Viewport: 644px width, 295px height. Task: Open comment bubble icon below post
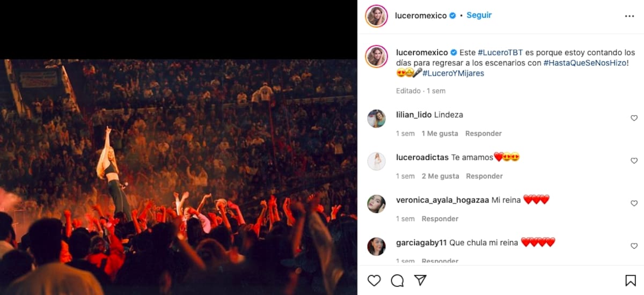coord(397,281)
